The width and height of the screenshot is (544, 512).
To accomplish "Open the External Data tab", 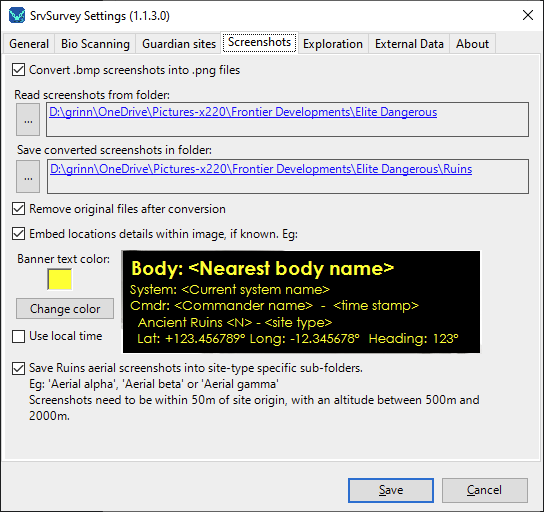I will tap(409, 44).
